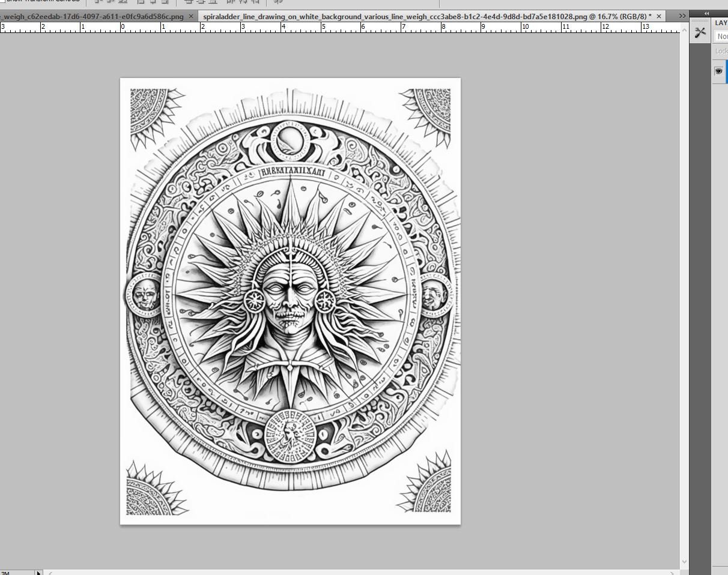
Task: Open the wrench panel icon on the right
Action: click(x=700, y=32)
